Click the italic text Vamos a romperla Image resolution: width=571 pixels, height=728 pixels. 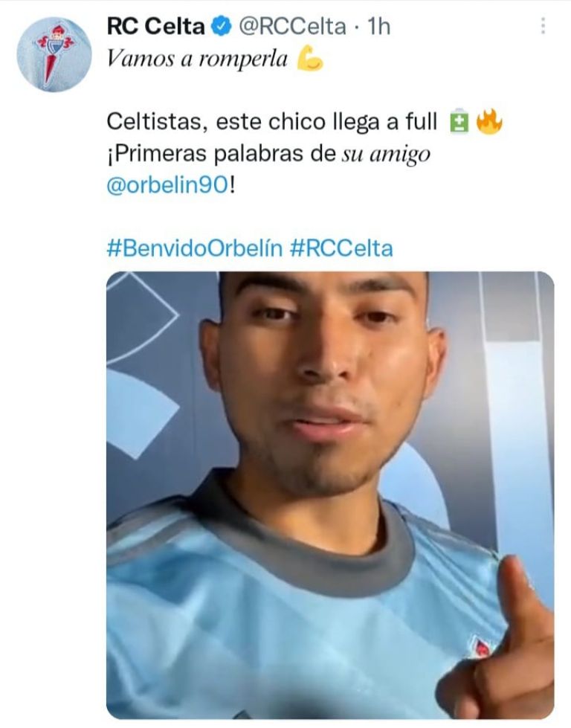pos(197,59)
